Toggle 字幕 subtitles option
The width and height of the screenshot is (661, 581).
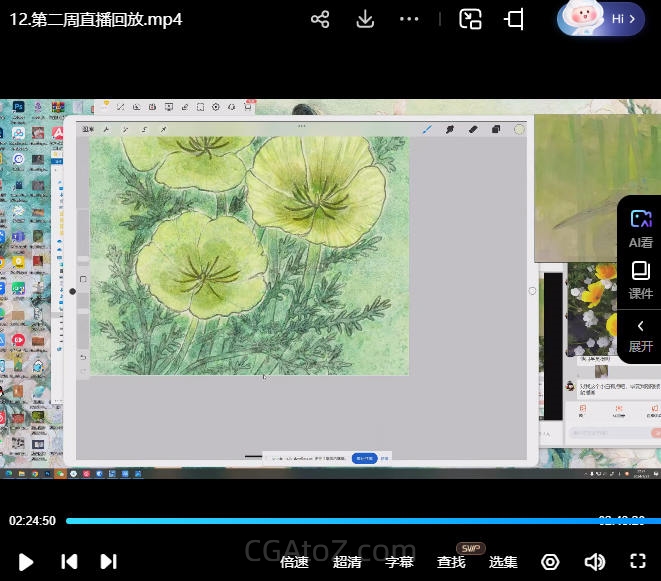click(399, 562)
